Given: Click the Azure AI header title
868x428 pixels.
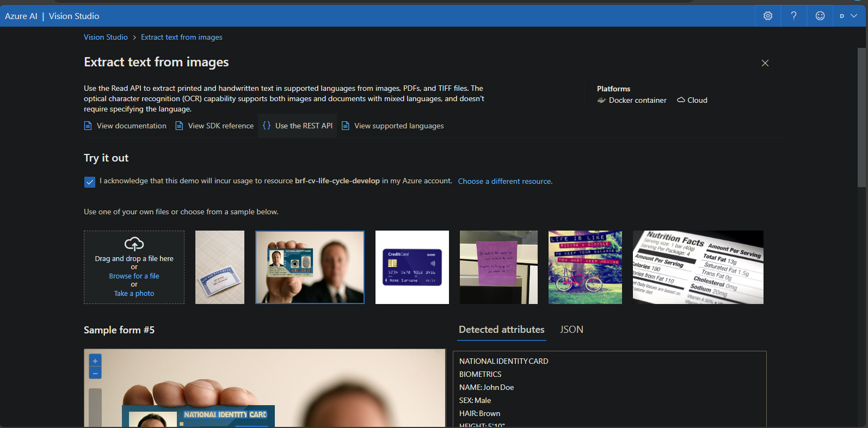Looking at the screenshot, I should pos(21,16).
